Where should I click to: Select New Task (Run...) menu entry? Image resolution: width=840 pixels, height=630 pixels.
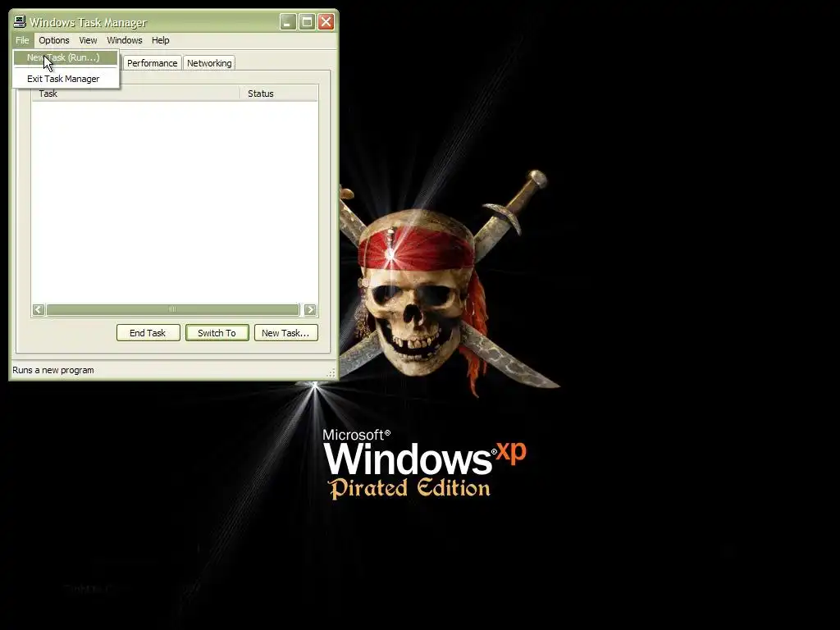(x=66, y=57)
